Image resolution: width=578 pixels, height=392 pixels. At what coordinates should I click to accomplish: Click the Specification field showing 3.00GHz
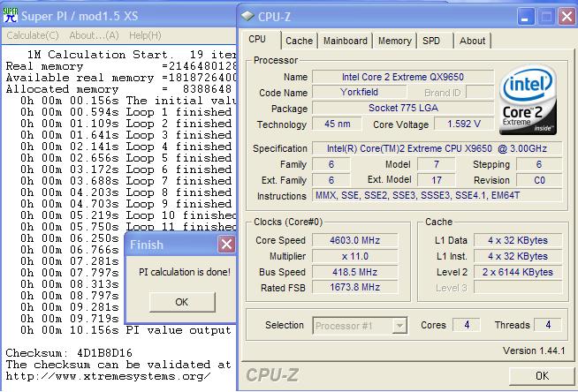pos(437,148)
